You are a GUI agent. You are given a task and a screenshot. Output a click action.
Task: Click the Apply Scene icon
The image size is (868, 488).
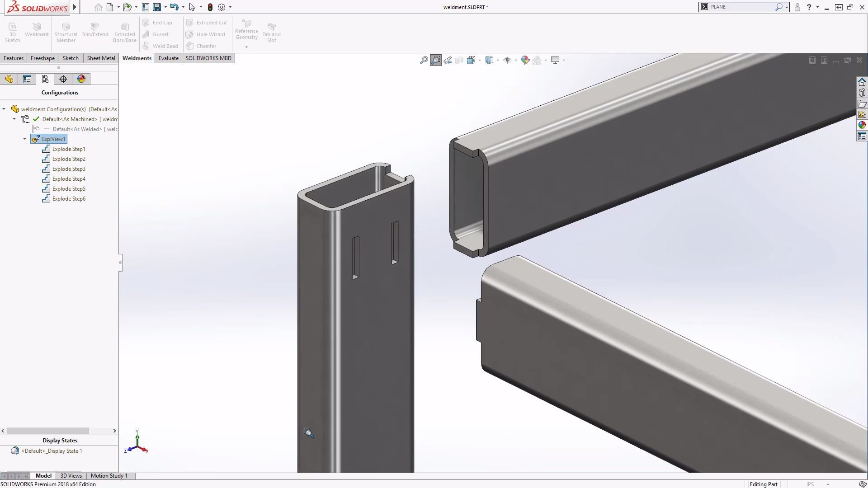tap(537, 60)
